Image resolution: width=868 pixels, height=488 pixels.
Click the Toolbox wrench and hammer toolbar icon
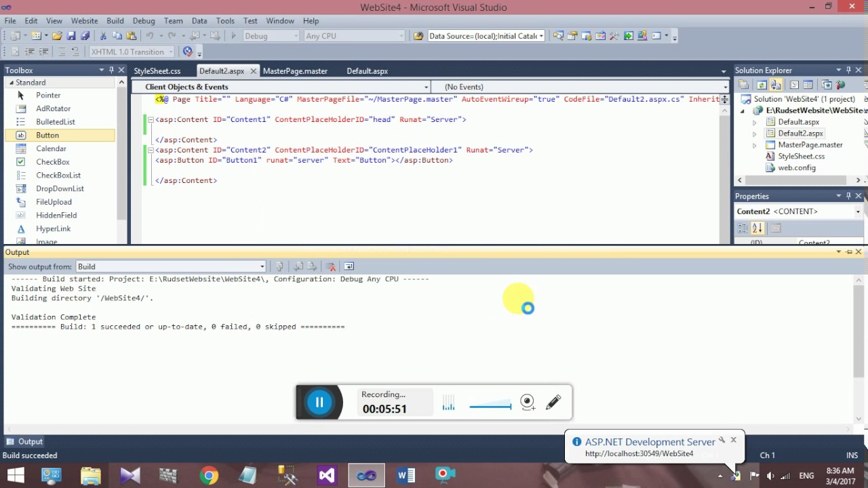click(614, 36)
